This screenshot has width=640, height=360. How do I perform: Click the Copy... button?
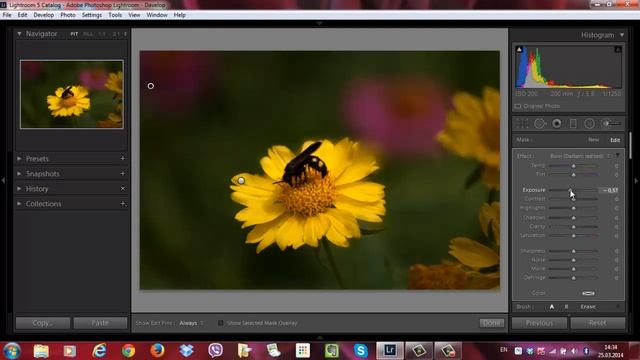(x=43, y=323)
